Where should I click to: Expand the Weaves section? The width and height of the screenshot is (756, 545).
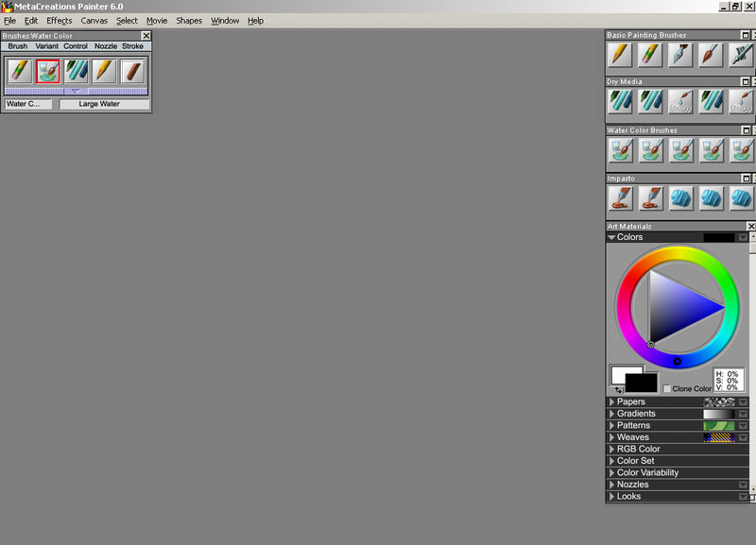point(611,437)
